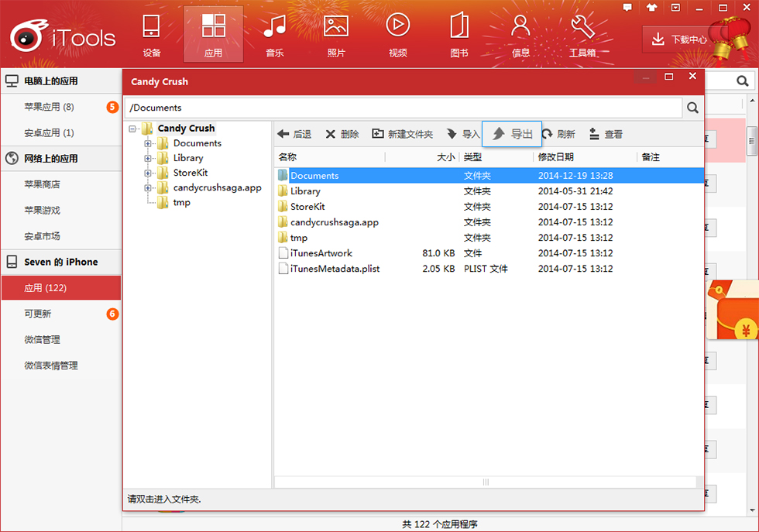Click the 网络上的应用 section header
The width and height of the screenshot is (759, 532).
(x=61, y=158)
